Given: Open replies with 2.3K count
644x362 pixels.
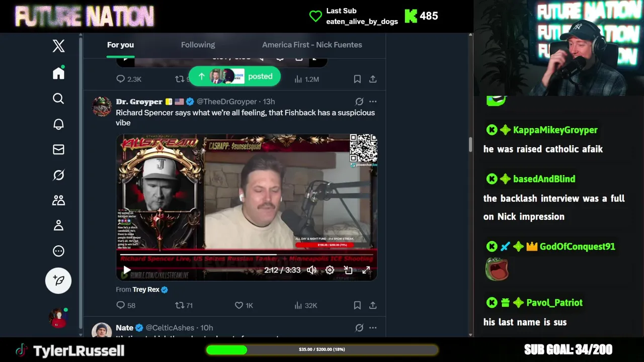Looking at the screenshot, I should (x=129, y=79).
